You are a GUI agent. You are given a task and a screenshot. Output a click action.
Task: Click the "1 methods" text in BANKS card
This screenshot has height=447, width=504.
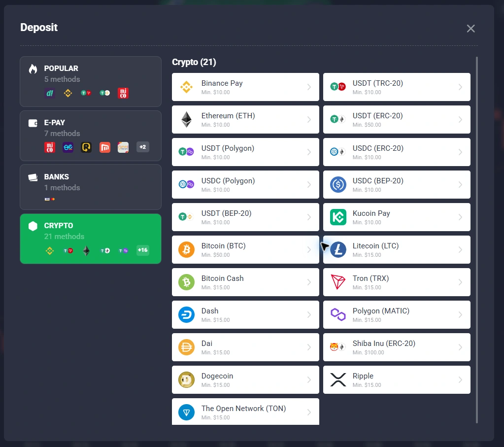(x=62, y=187)
